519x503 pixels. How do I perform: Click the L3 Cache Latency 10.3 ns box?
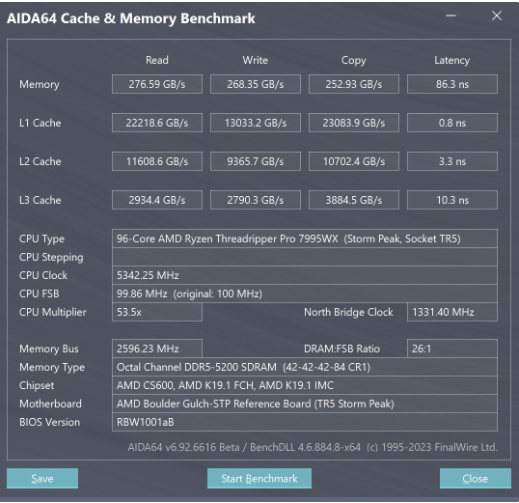(452, 200)
